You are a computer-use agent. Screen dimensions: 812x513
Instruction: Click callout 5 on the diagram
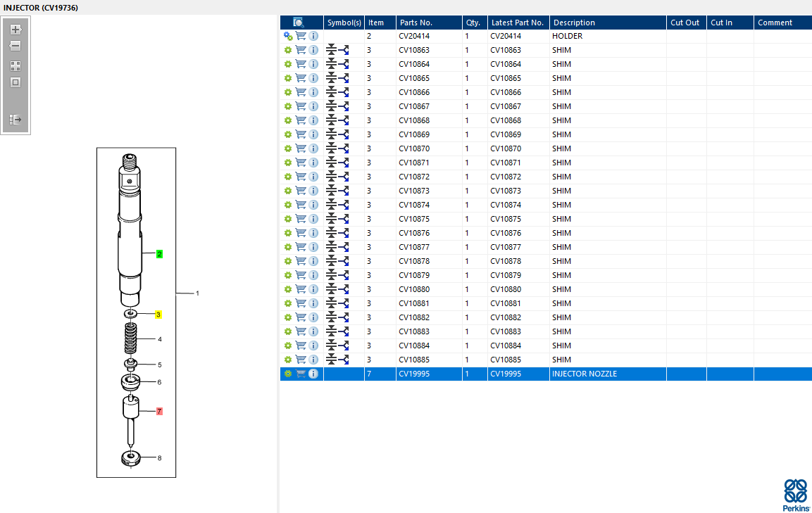159,365
